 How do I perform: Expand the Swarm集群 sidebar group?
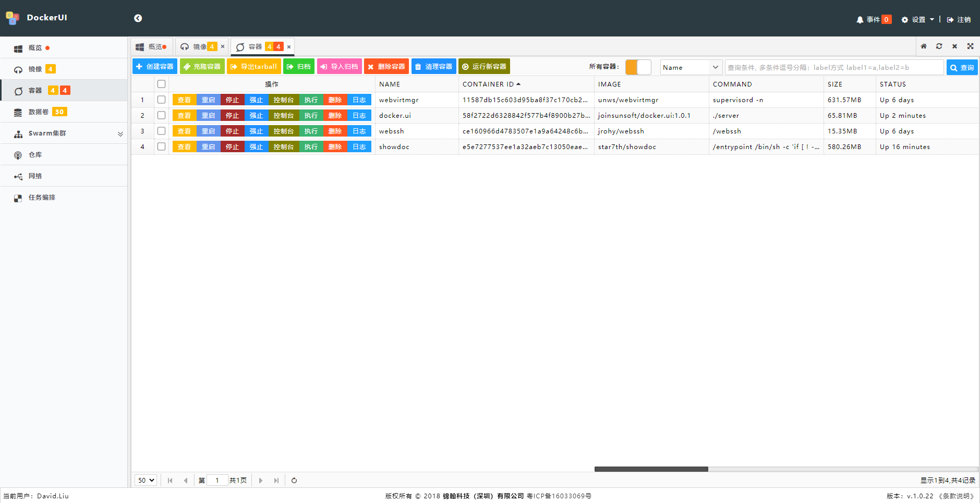pyautogui.click(x=64, y=133)
